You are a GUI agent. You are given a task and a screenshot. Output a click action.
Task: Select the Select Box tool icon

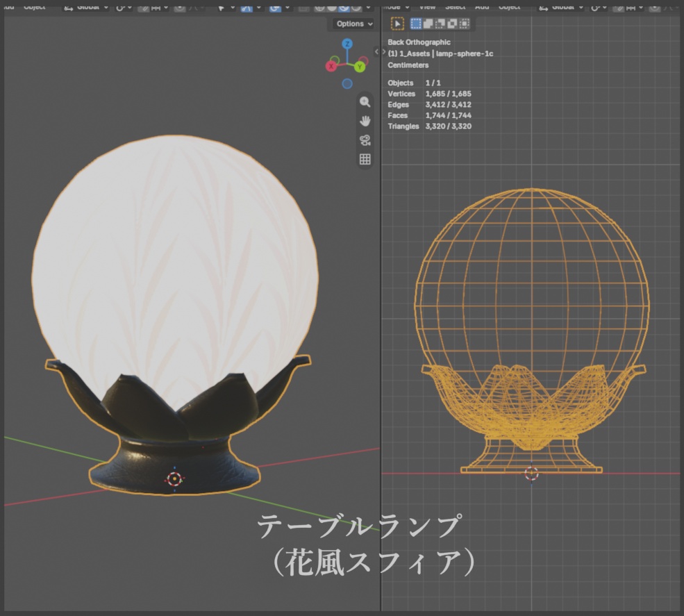tap(397, 24)
